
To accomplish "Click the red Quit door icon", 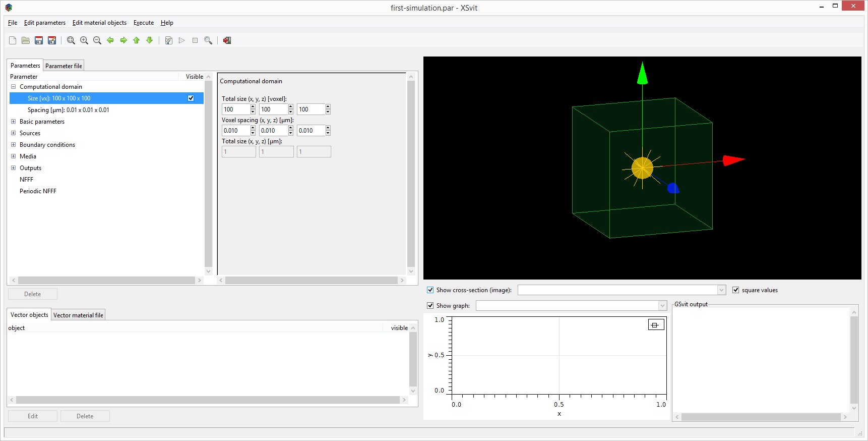I will pyautogui.click(x=227, y=40).
